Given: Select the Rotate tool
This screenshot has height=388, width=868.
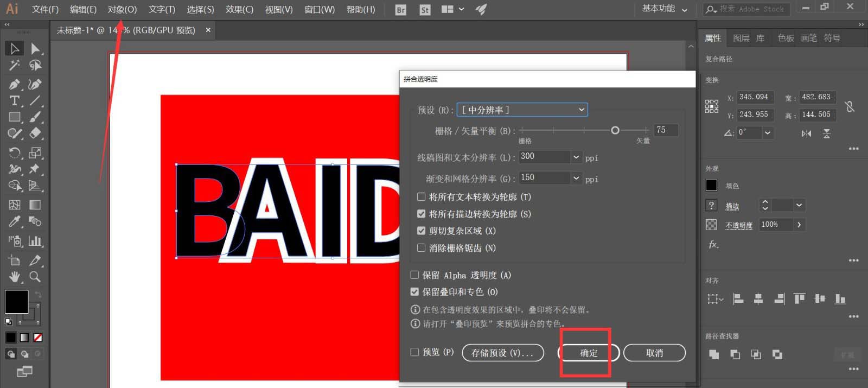Looking at the screenshot, I should (x=15, y=153).
